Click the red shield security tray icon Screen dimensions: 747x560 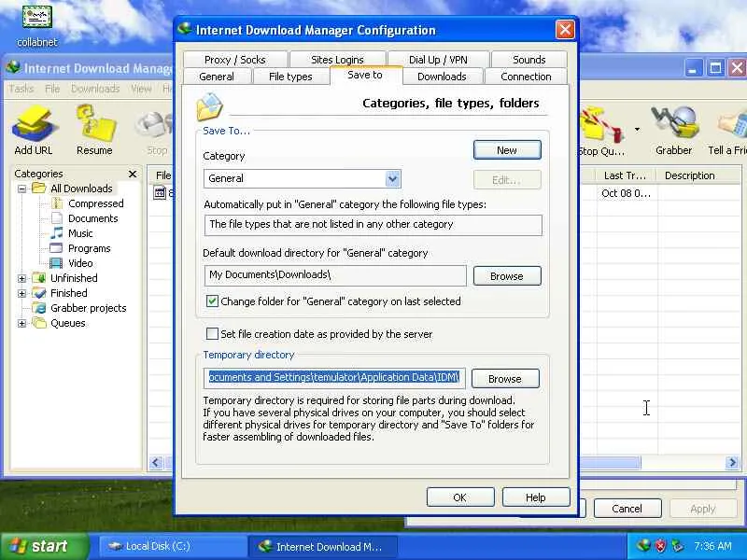(661, 546)
